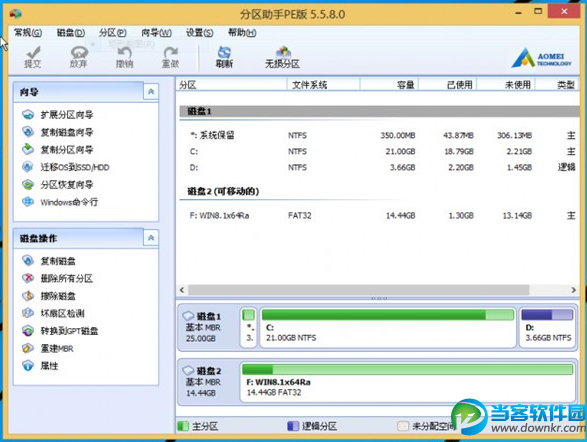Image resolution: width=587 pixels, height=442 pixels.
Task: Select the 磁盘2 disk icon in map
Action: coord(188,371)
